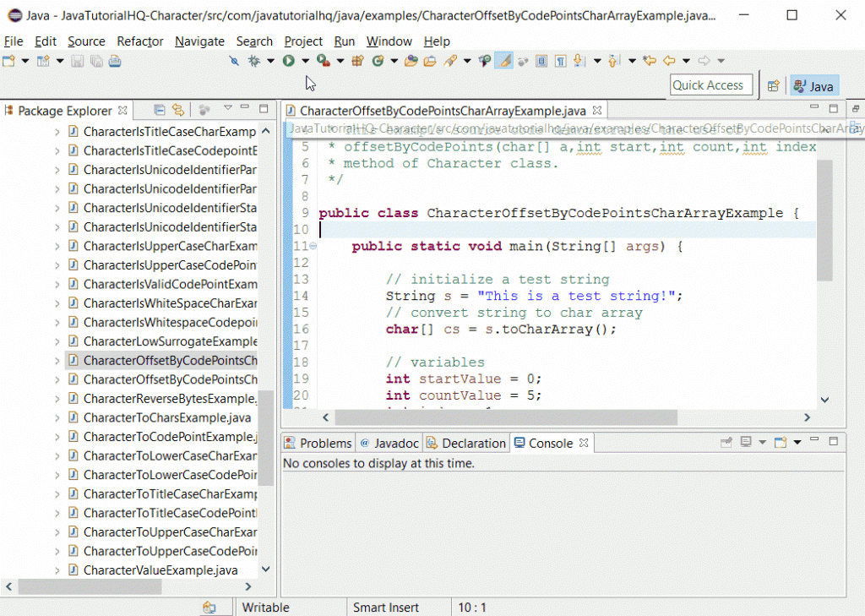Open the Open Perspective button beside Java

click(x=774, y=85)
